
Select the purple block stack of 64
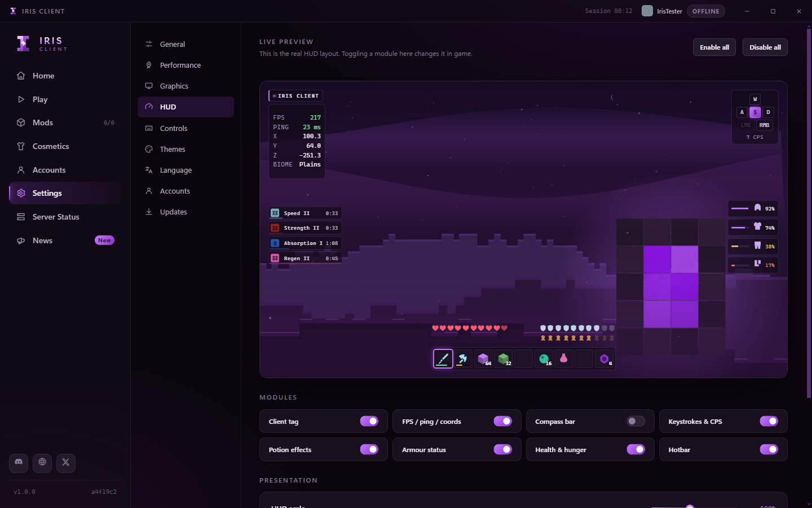coord(483,358)
